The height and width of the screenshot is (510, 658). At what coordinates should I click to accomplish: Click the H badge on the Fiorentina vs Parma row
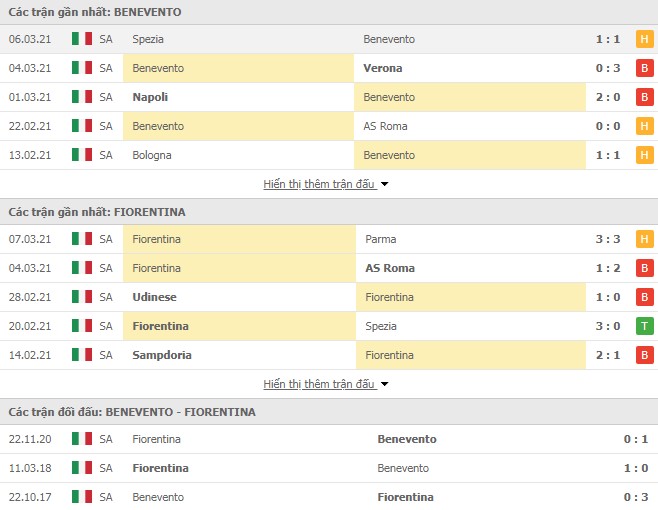(x=644, y=239)
